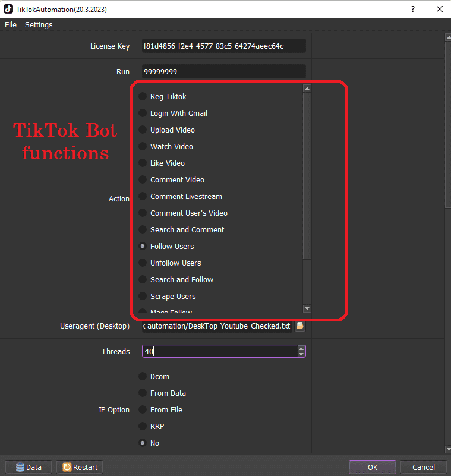Click the Useragent (Desktop) path field
Image resolution: width=451 pixels, height=476 pixels.
tap(217, 326)
